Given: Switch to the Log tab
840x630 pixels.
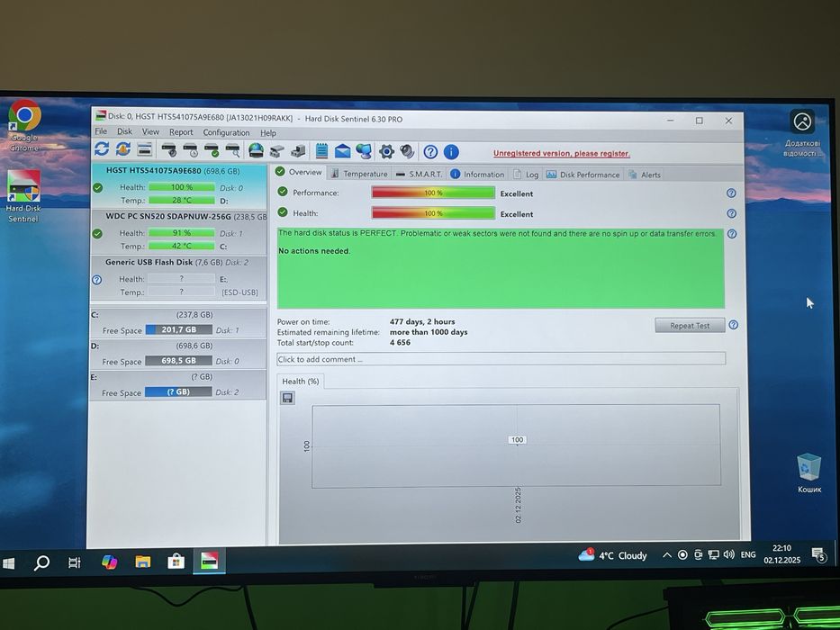Looking at the screenshot, I should (526, 175).
